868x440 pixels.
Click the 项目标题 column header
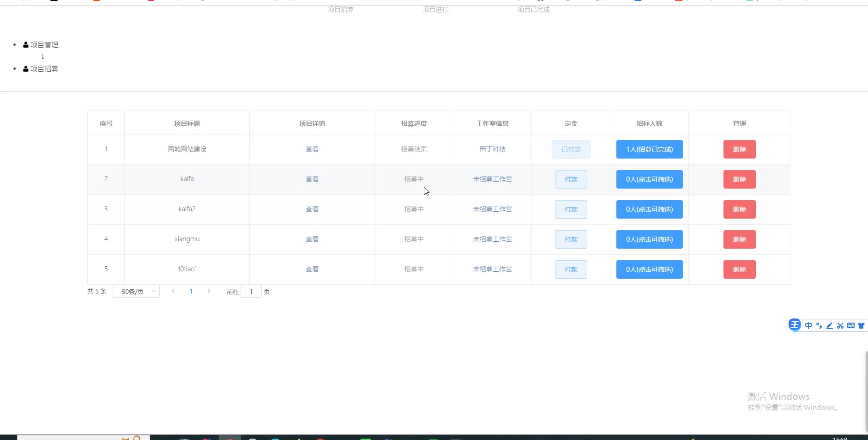pyautogui.click(x=187, y=123)
